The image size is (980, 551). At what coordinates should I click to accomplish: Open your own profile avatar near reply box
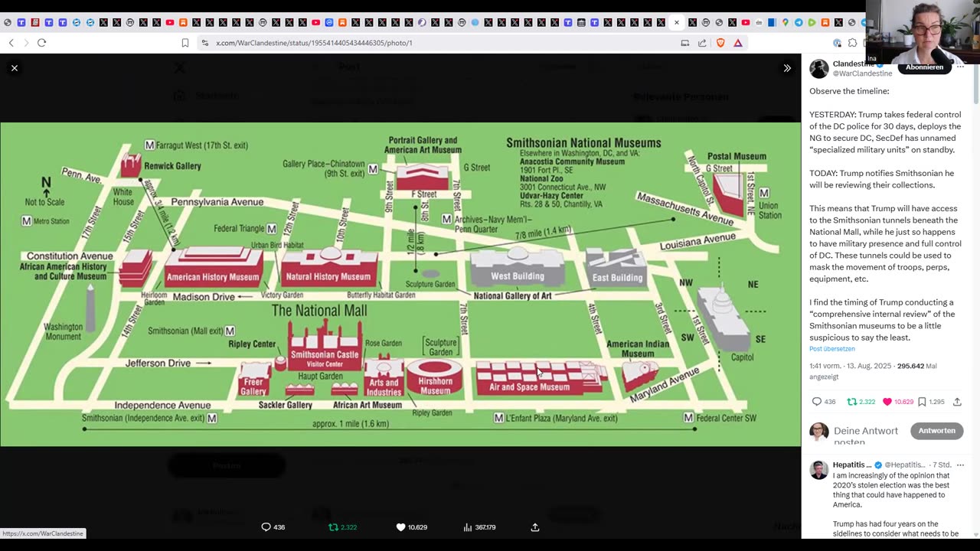click(x=819, y=432)
